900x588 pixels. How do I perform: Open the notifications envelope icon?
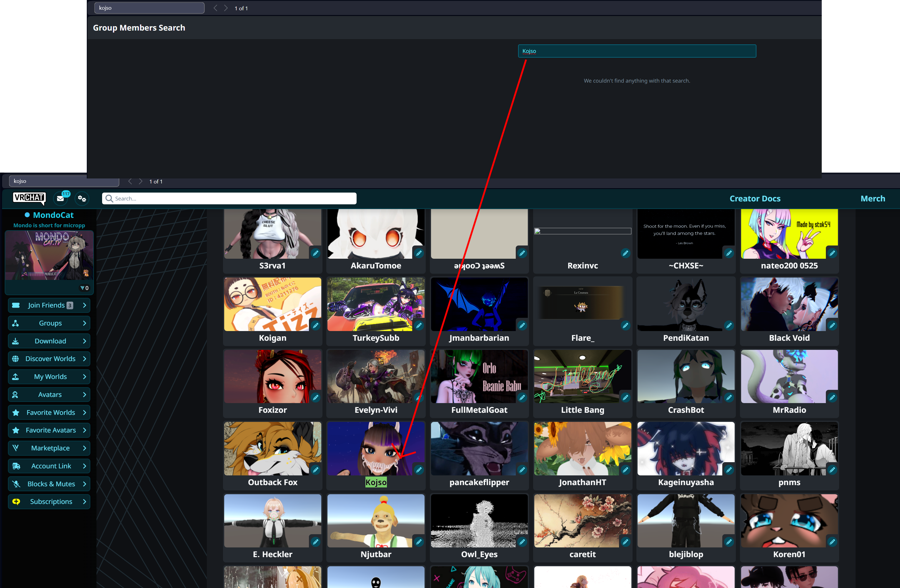(x=61, y=198)
